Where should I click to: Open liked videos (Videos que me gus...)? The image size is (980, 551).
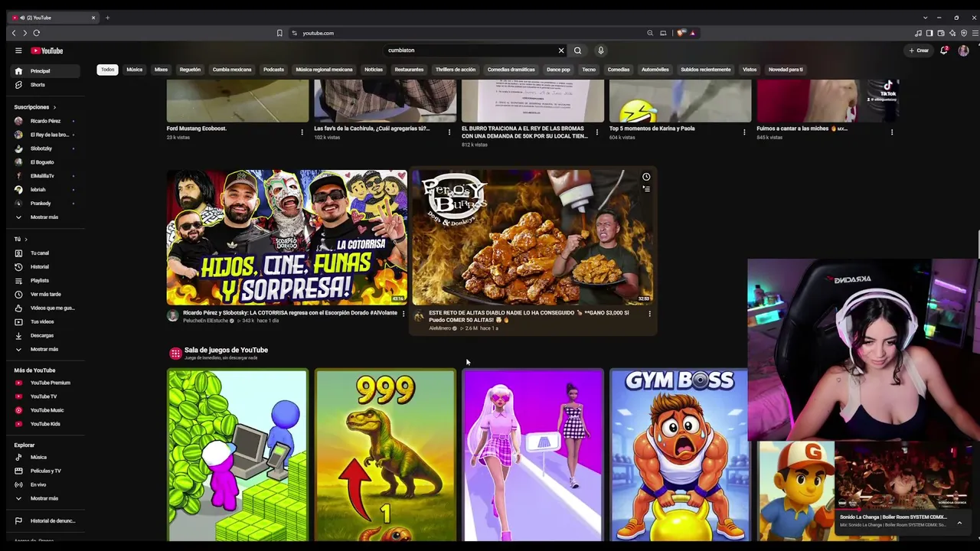(46, 308)
